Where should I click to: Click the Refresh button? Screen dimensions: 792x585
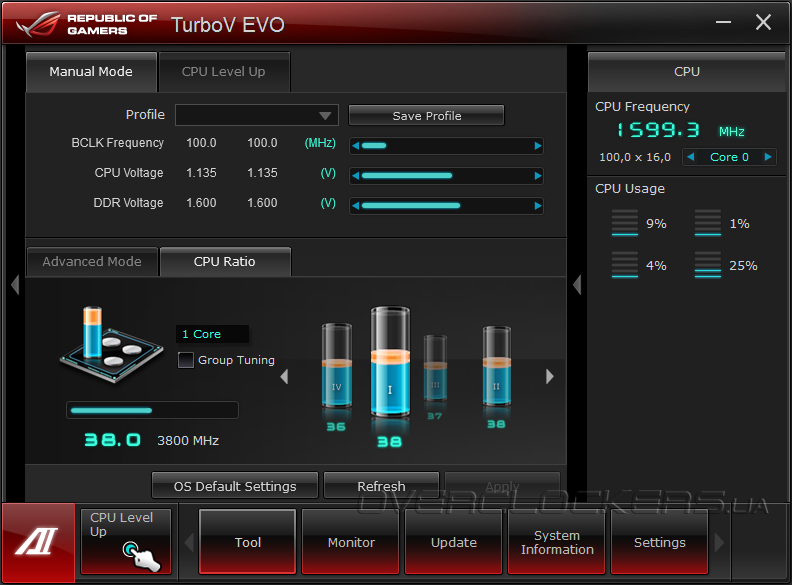pyautogui.click(x=381, y=486)
